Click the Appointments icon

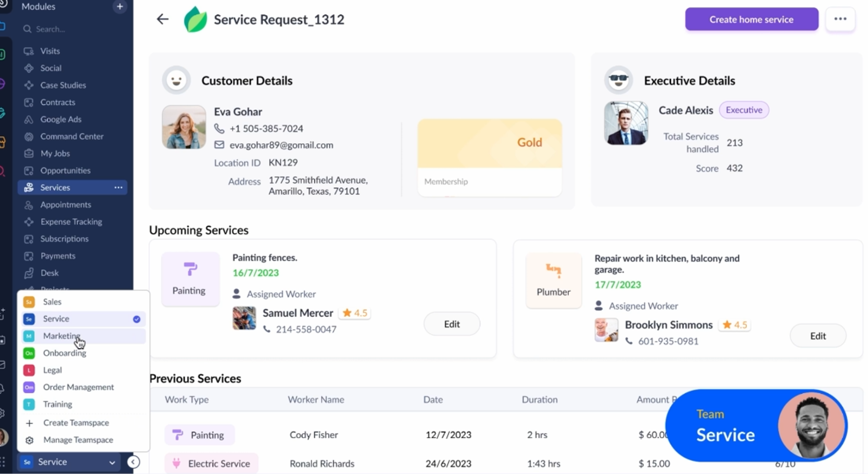[x=29, y=205]
